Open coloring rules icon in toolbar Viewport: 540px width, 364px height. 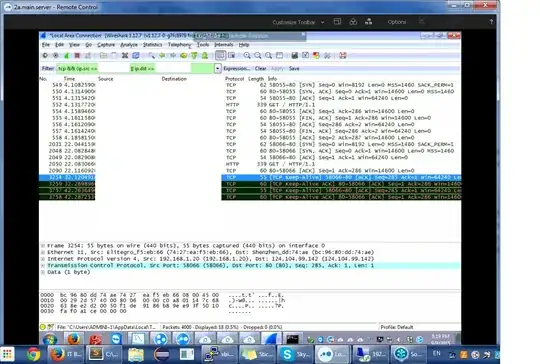(316, 55)
